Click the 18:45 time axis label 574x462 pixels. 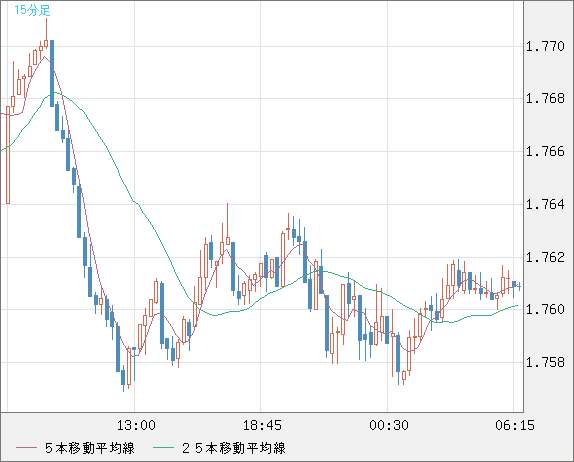[x=262, y=425]
